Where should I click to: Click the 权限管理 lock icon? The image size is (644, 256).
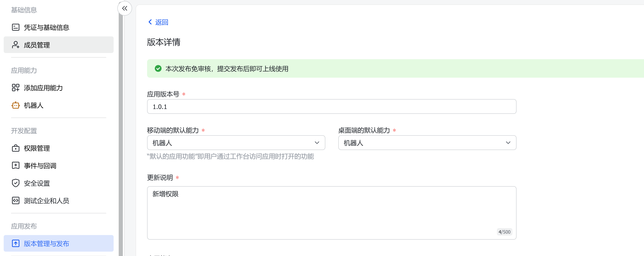coord(15,148)
